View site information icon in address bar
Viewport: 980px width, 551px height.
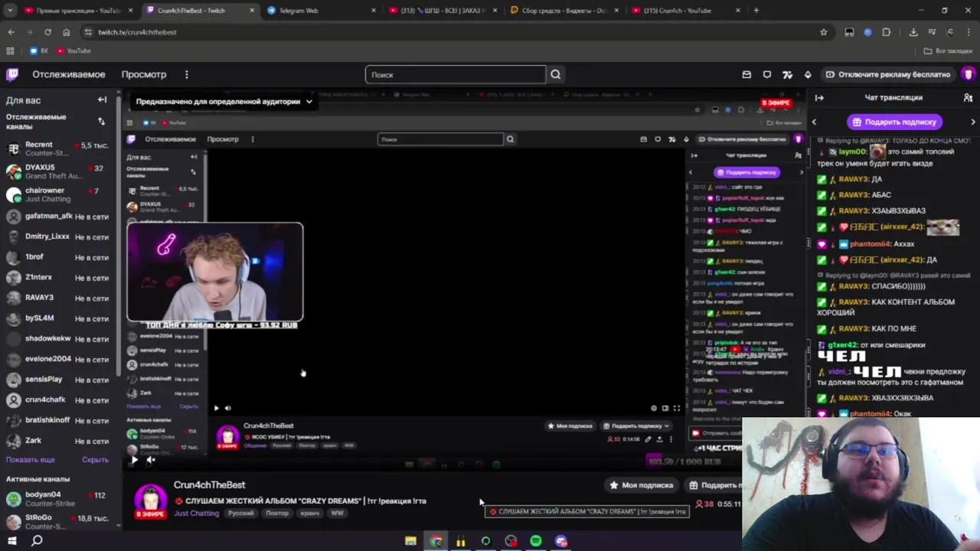(88, 32)
